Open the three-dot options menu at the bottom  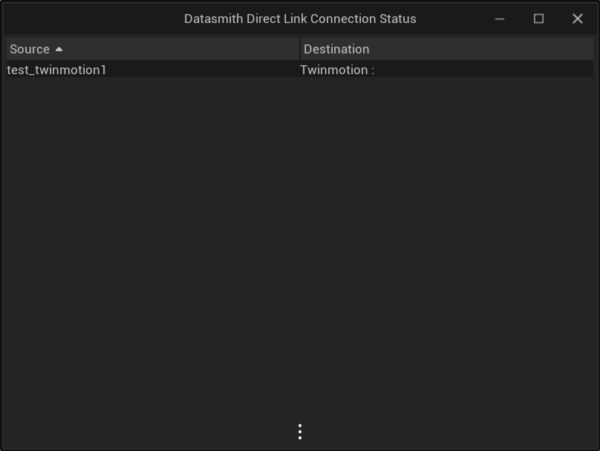pos(299,432)
